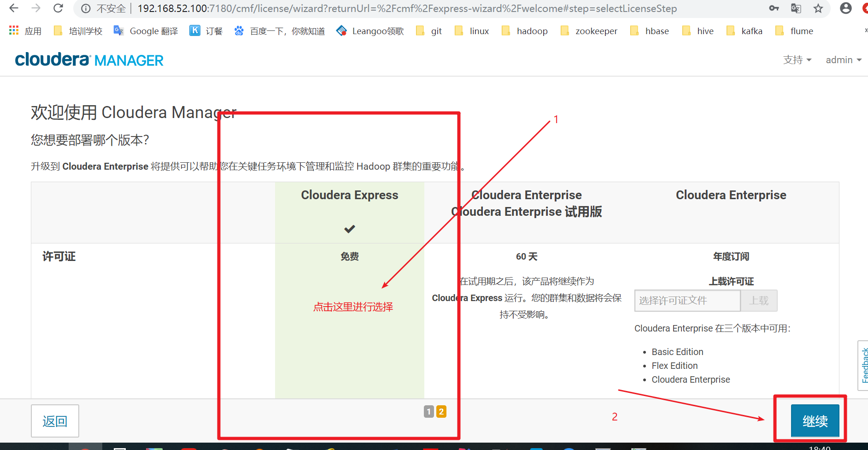Click the browser forward arrow
The width and height of the screenshot is (868, 450).
(36, 8)
